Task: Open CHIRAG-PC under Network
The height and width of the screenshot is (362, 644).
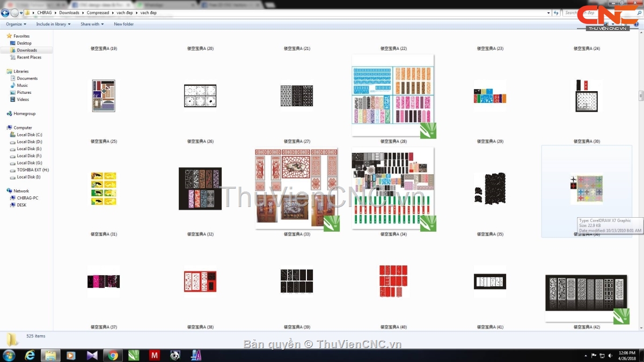Action: tap(24, 198)
